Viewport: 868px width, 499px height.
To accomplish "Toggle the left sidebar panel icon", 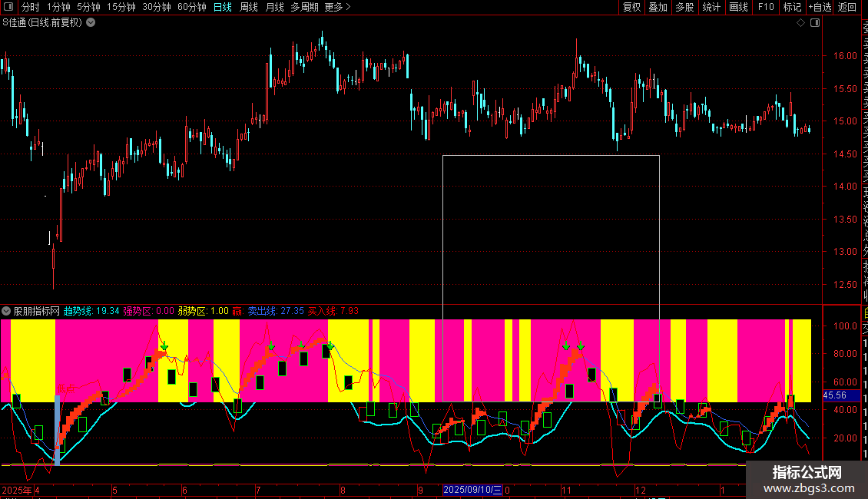I will coord(8,7).
